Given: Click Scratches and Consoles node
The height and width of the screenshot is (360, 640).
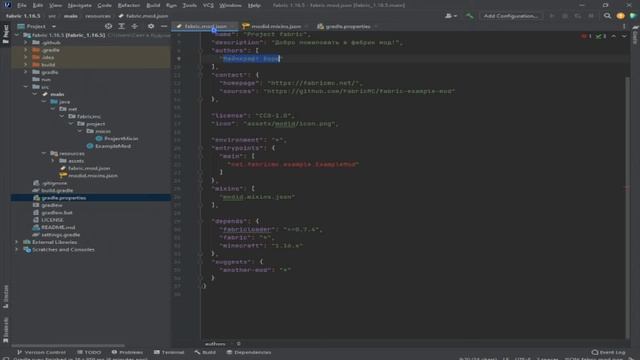Looking at the screenshot, I should 63,249.
